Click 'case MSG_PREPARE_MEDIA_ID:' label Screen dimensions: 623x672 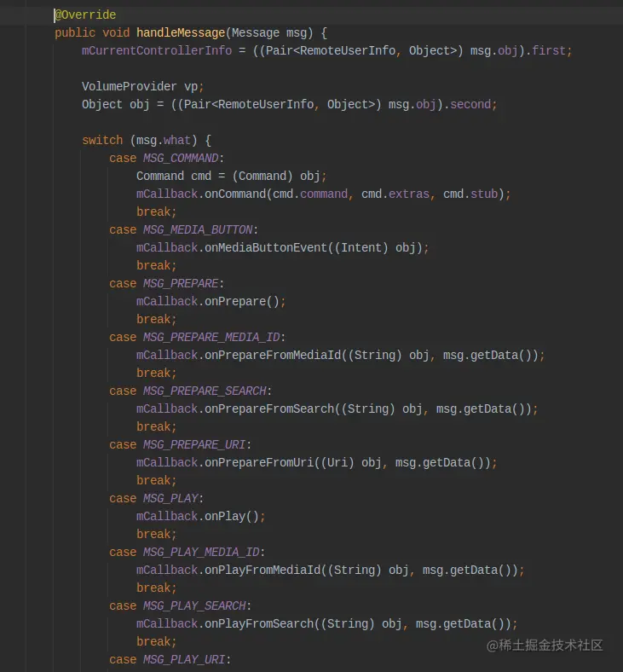point(197,338)
